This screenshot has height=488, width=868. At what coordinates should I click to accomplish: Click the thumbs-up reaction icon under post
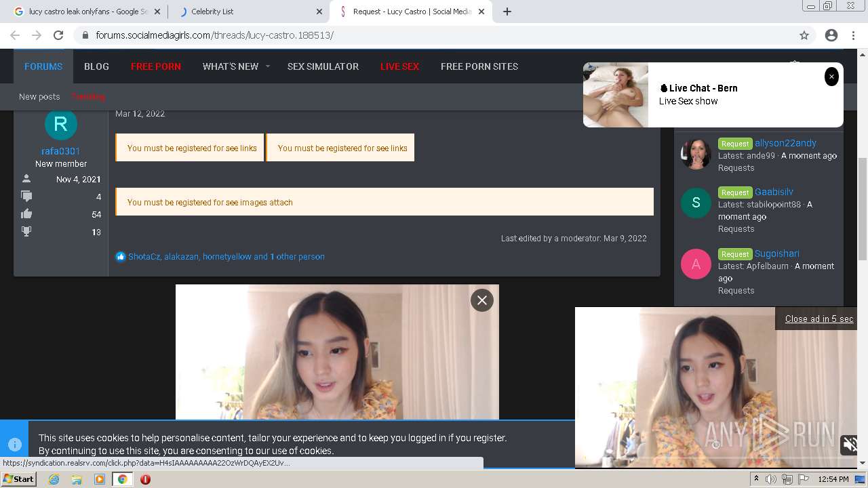pos(121,256)
